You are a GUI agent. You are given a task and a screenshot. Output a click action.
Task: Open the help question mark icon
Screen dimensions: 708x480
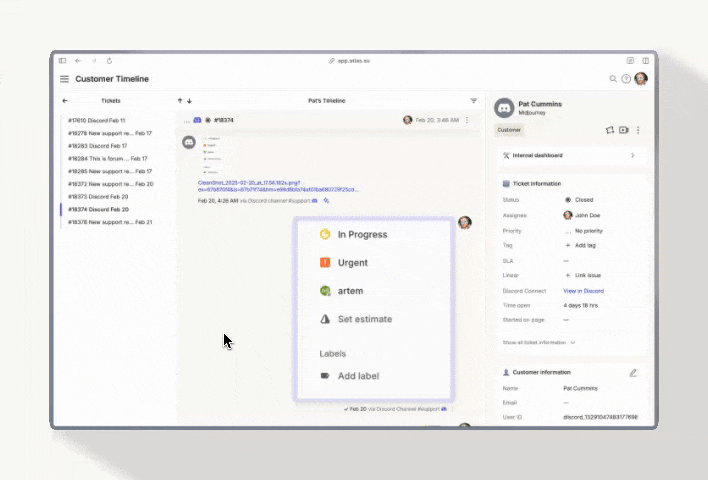click(x=626, y=79)
